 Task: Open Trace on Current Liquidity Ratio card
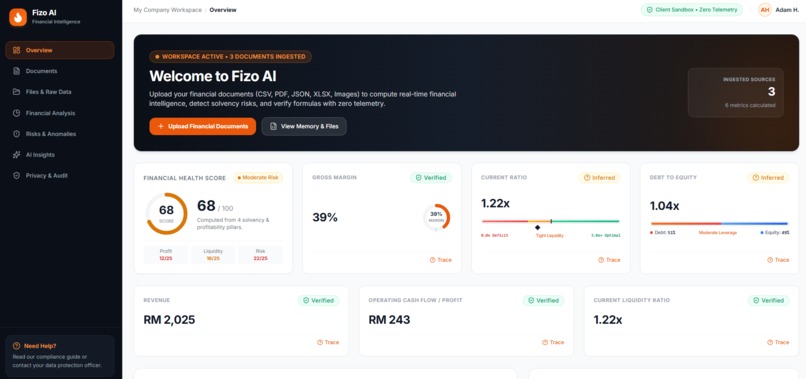(778, 342)
